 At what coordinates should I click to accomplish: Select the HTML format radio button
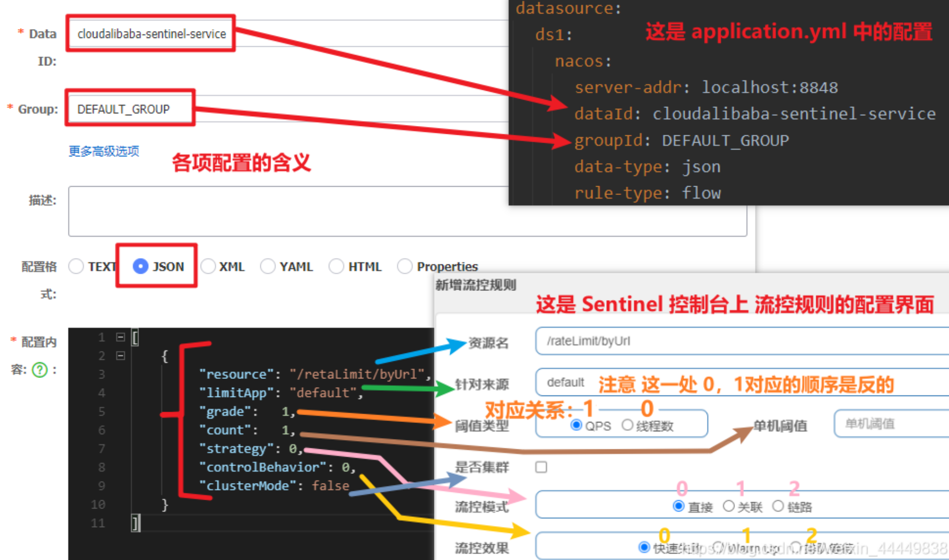[x=336, y=266]
